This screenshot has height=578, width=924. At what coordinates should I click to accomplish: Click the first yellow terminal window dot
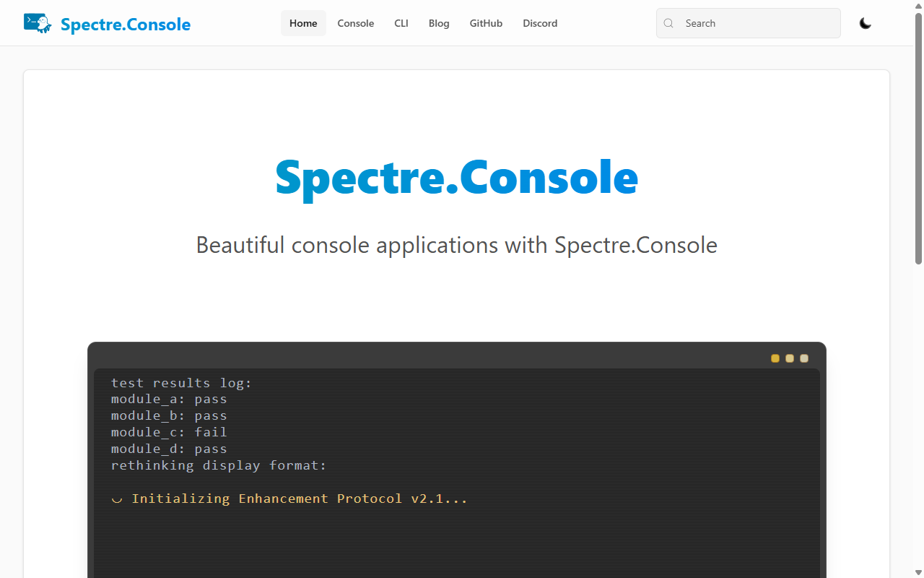[x=775, y=358]
